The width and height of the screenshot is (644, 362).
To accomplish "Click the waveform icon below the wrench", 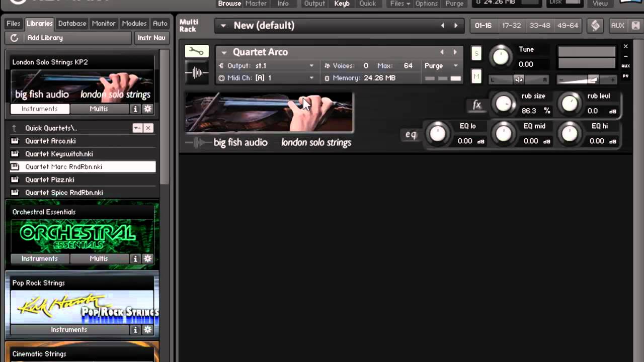I will pyautogui.click(x=197, y=73).
